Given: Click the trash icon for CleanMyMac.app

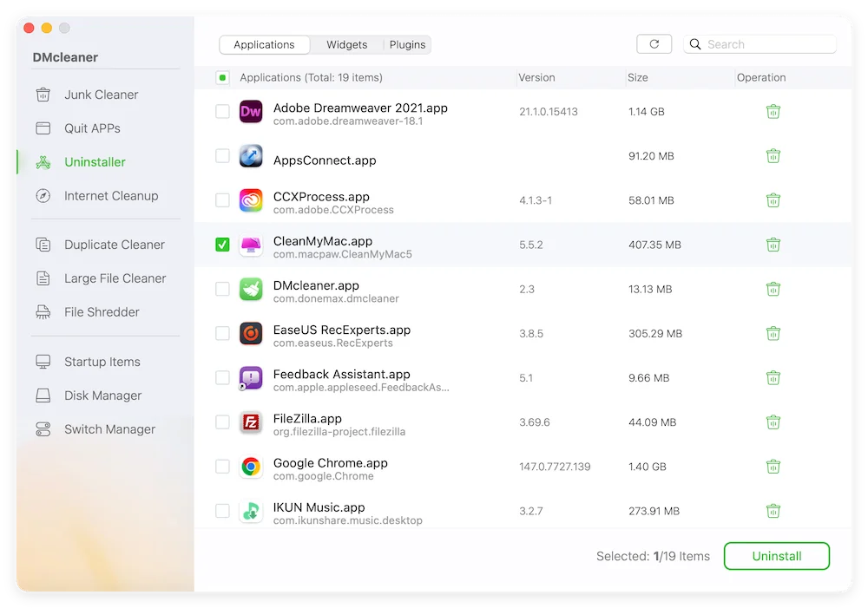Looking at the screenshot, I should tap(773, 245).
